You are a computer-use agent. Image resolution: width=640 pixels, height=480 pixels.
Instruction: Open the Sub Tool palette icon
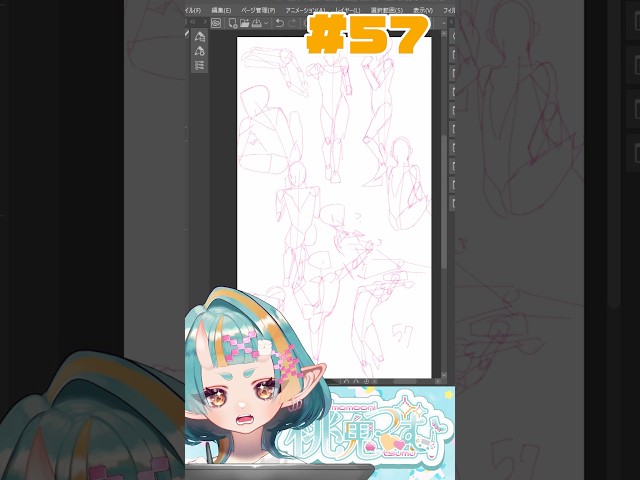point(200,37)
